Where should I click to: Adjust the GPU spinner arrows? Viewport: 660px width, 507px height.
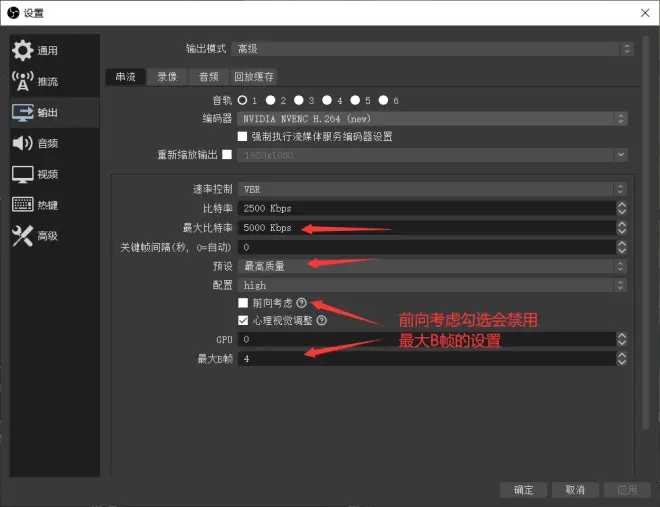coord(622,339)
